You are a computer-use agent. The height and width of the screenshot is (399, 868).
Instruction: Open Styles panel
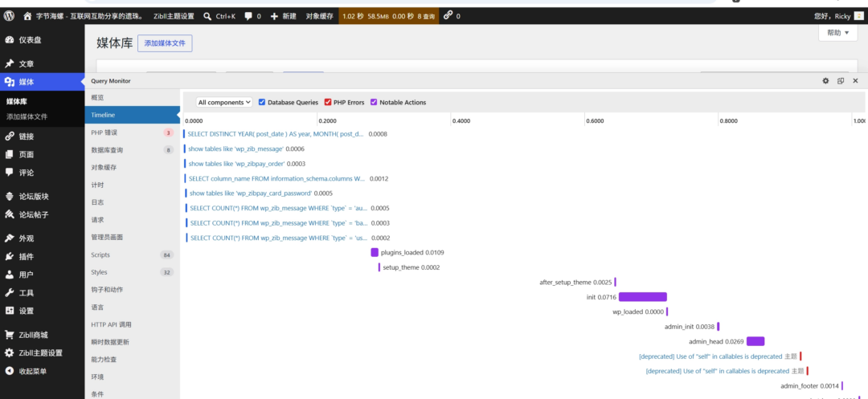[133, 272]
